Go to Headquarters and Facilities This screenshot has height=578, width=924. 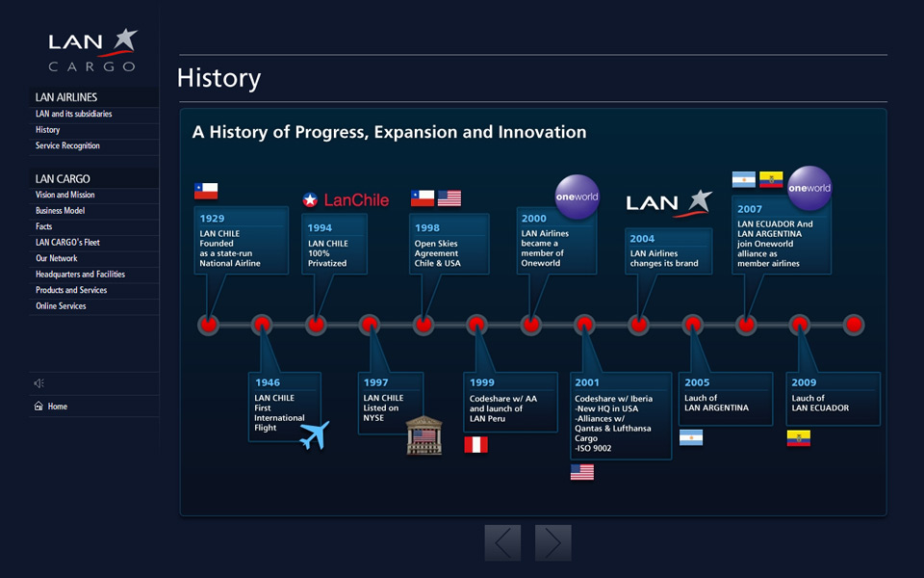point(93,275)
